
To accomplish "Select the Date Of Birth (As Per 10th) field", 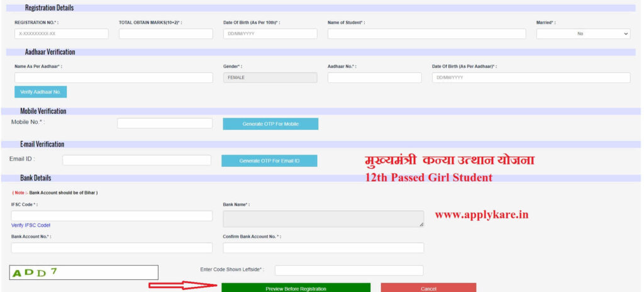I will pos(270,34).
